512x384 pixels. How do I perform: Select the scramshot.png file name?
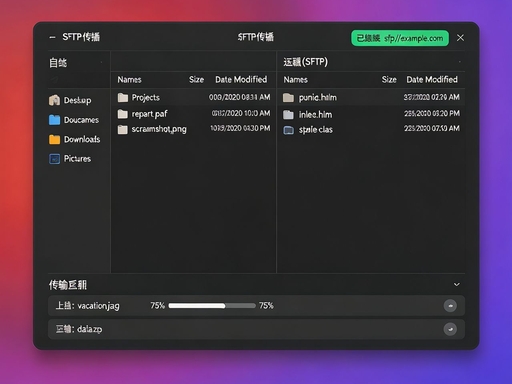tap(159, 129)
